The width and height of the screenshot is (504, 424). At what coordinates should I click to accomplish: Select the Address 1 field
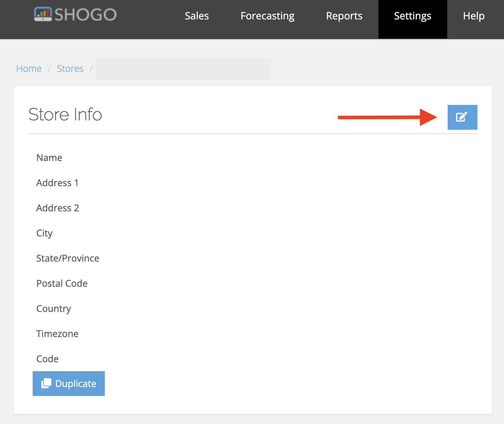[57, 183]
